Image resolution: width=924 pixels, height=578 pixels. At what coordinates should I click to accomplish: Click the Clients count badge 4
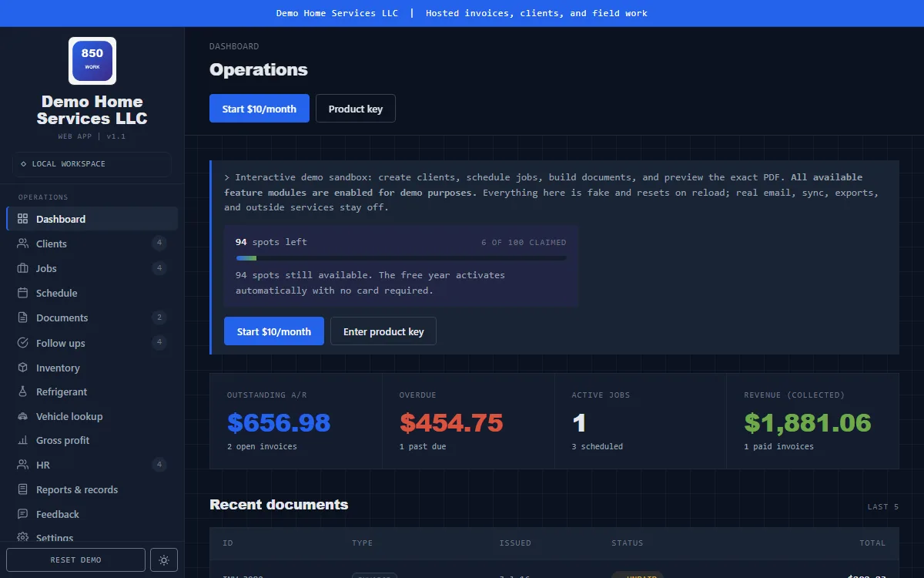click(159, 244)
